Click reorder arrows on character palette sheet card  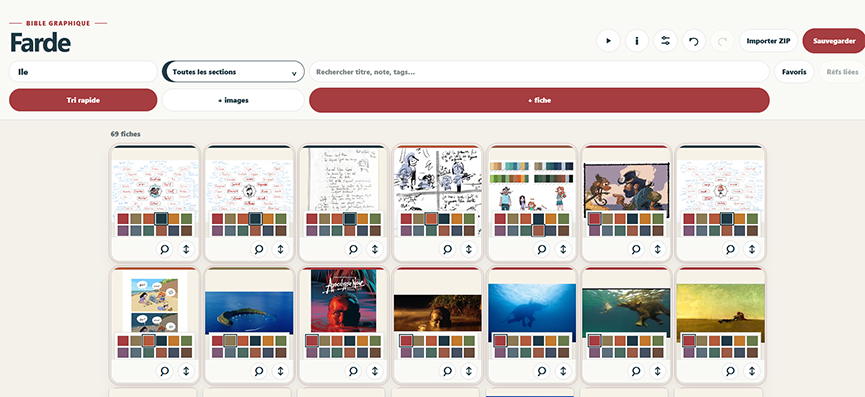coord(563,249)
